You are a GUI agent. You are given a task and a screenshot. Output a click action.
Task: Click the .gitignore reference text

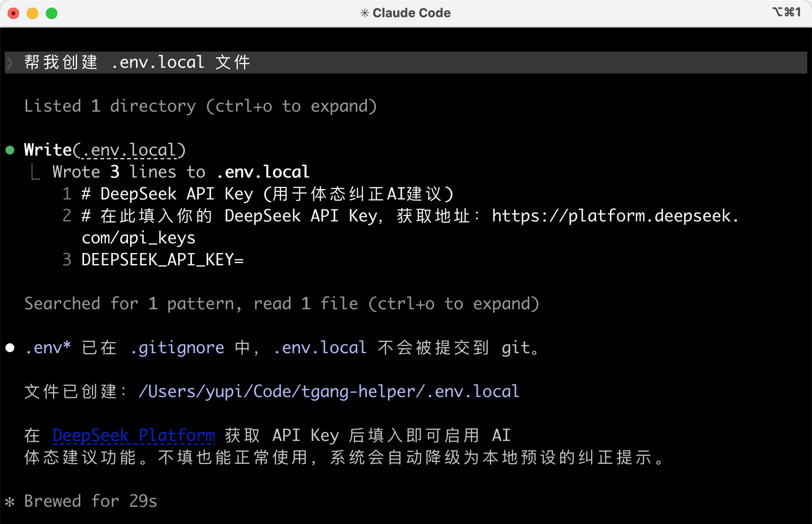[x=177, y=348]
